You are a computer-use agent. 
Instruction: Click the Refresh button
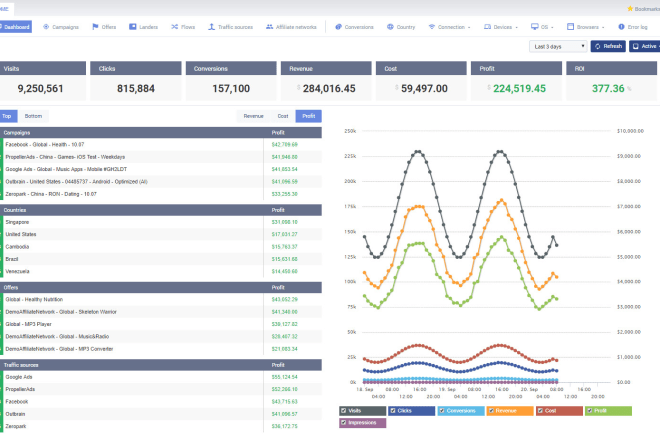pos(608,46)
